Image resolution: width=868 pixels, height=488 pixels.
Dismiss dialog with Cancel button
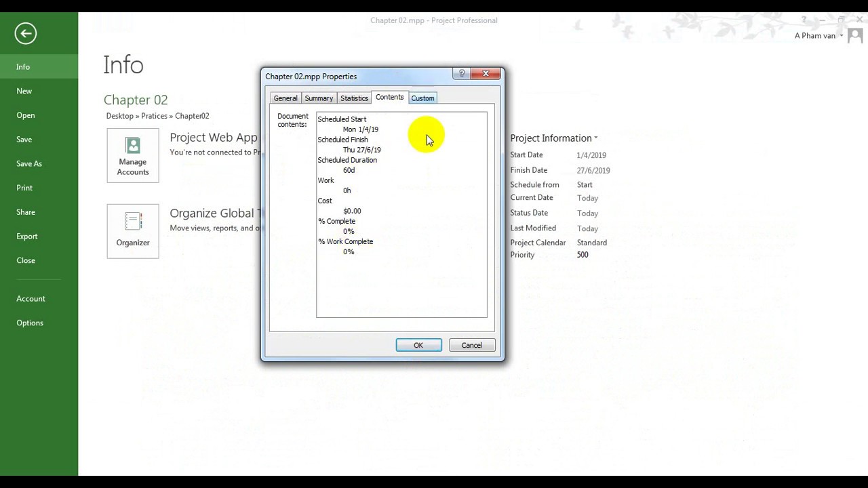point(472,346)
